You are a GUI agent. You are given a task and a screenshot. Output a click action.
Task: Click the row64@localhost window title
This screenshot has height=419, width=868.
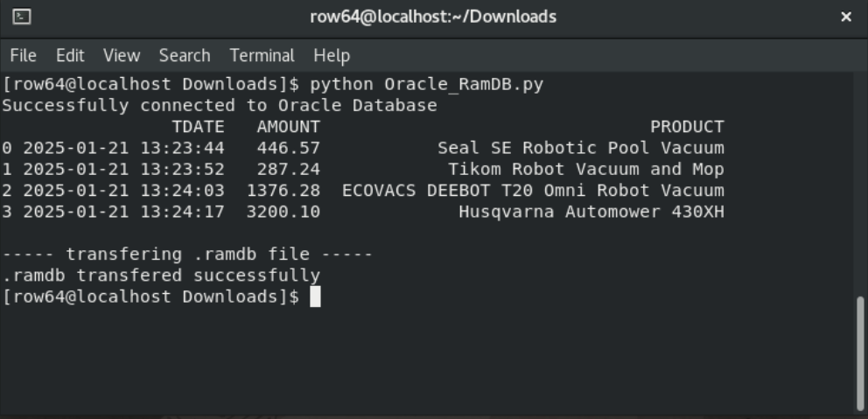(x=433, y=17)
